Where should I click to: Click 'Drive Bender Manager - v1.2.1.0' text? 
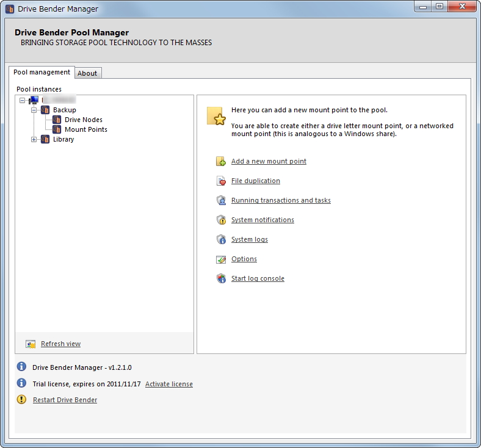point(82,367)
